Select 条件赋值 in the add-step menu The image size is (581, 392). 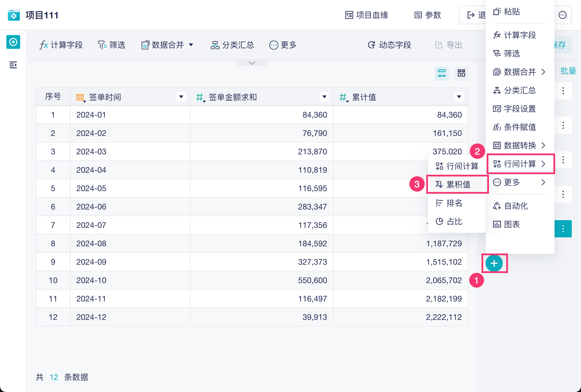tap(519, 127)
